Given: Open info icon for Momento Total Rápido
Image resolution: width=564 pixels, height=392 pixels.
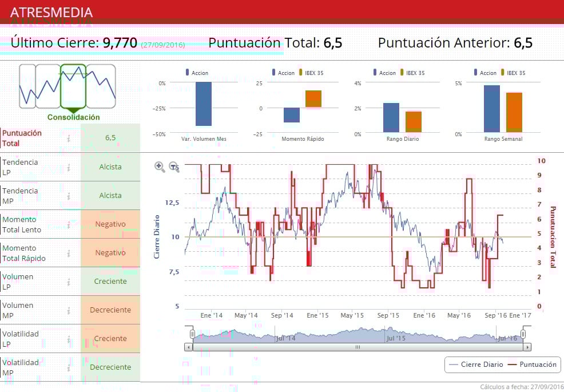Looking at the screenshot, I should point(69,253).
